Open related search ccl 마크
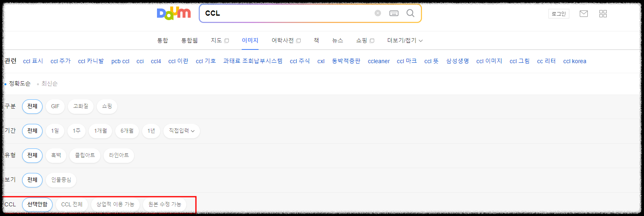This screenshot has height=216, width=644. [x=407, y=61]
